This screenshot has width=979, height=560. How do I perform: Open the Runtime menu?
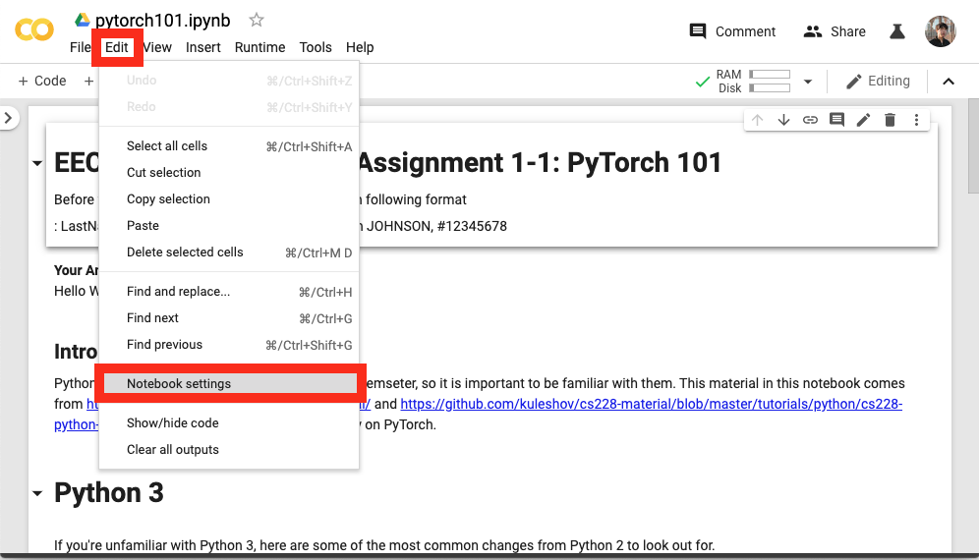coord(259,47)
